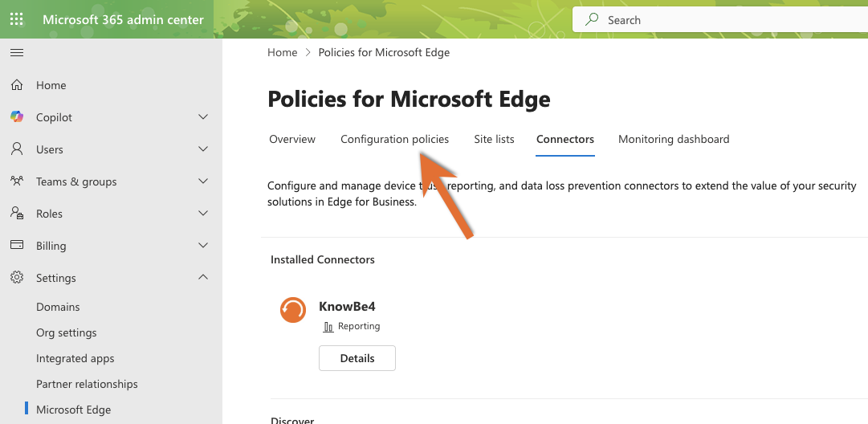Expand the Billing chevron

pyautogui.click(x=203, y=246)
